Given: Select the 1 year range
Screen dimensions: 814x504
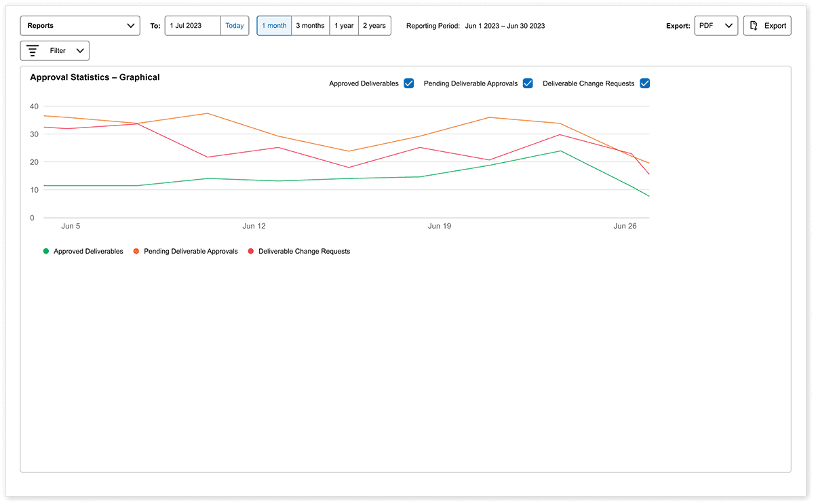Looking at the screenshot, I should 343,25.
